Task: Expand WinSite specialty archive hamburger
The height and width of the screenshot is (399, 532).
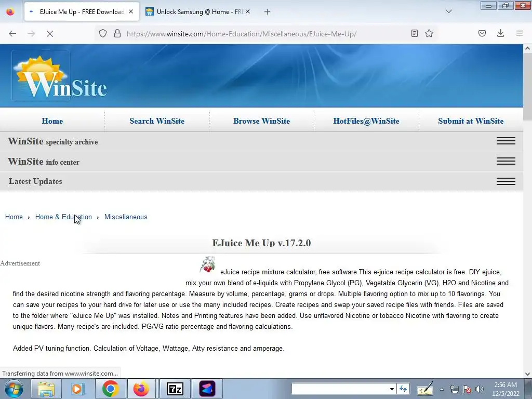Action: (506, 141)
